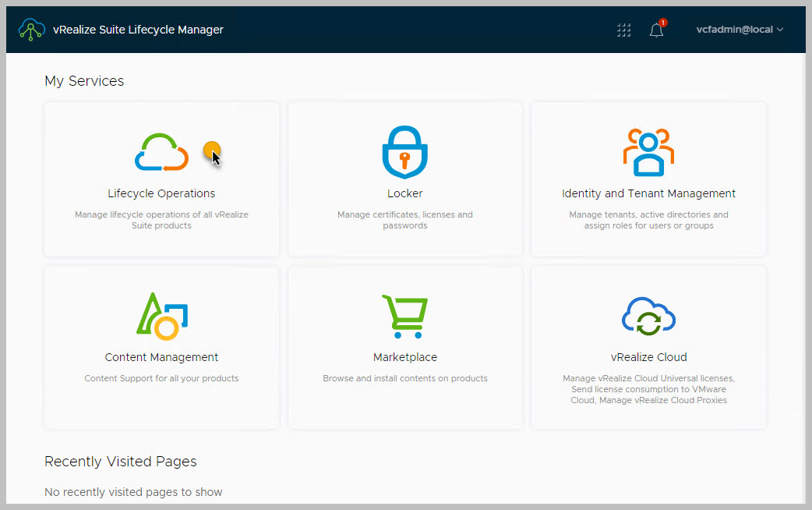Click the Marketplace card description text
The height and width of the screenshot is (510, 812).
405,378
